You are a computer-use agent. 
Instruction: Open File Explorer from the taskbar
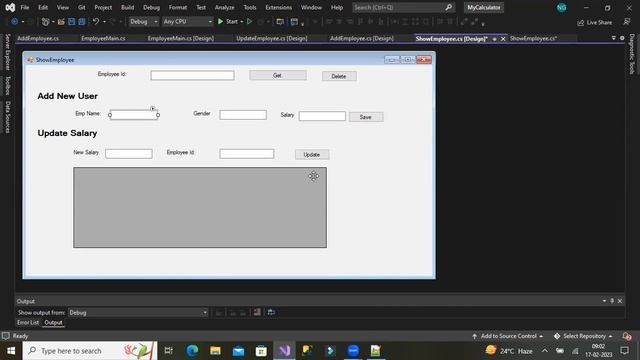point(215,351)
